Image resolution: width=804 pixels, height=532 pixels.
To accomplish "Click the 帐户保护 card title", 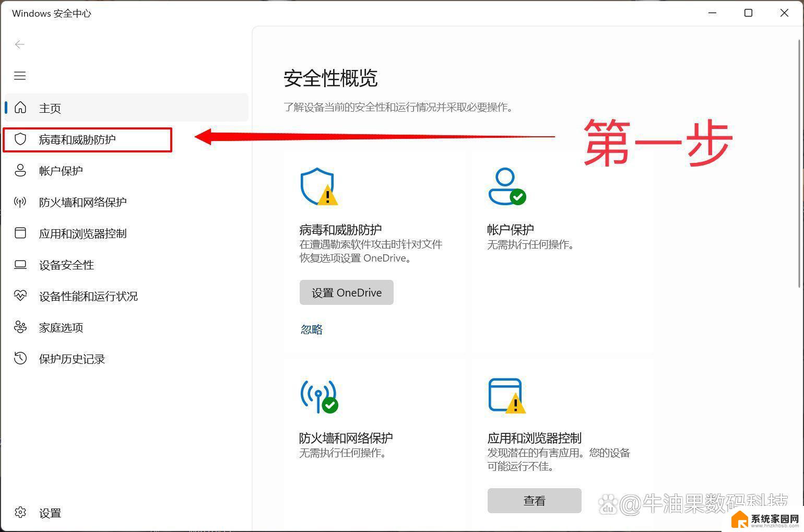I will pos(511,229).
